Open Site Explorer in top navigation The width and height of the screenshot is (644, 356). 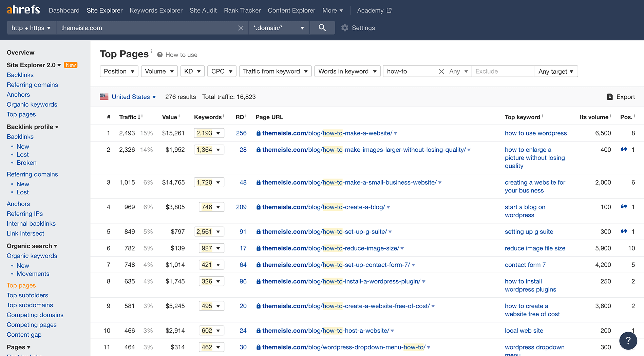point(105,11)
